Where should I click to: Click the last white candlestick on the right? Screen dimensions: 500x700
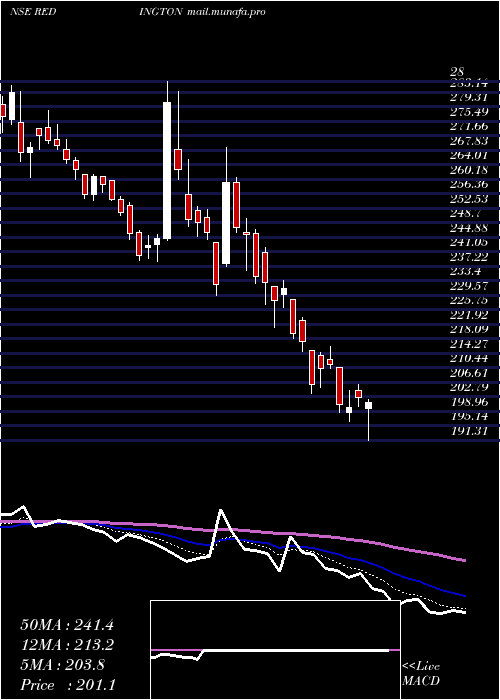[369, 405]
